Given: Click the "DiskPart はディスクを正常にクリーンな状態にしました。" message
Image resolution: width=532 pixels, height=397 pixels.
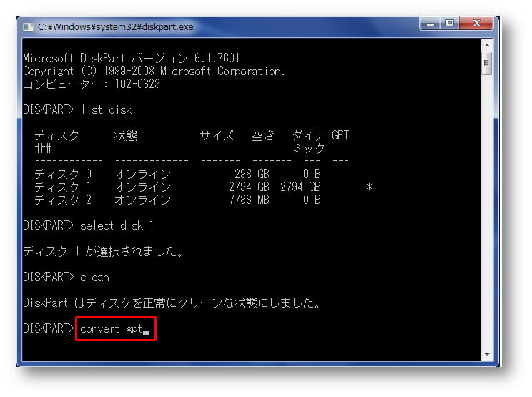Looking at the screenshot, I should click(172, 303).
